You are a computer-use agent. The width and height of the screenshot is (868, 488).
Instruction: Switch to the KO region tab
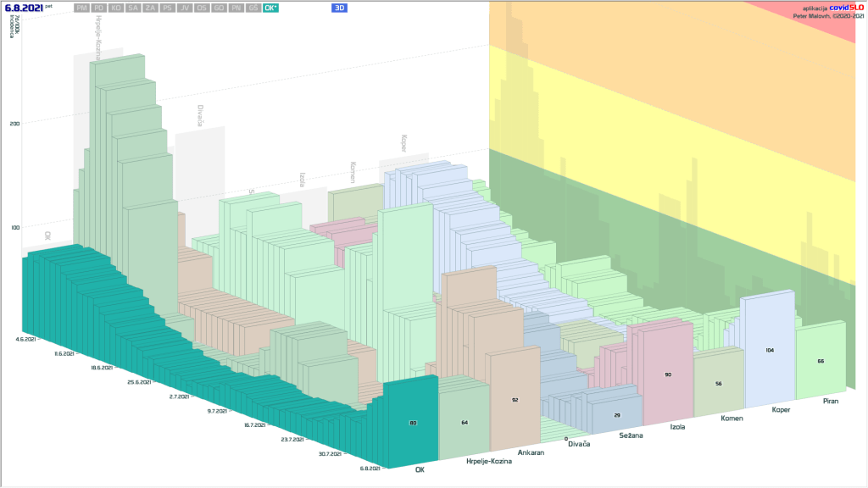click(116, 8)
